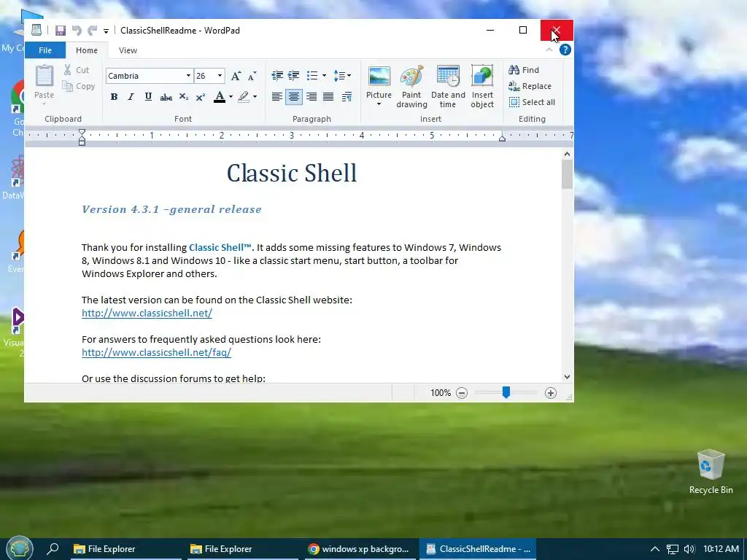
Task: Shrink font size icon
Action: pyautogui.click(x=252, y=76)
